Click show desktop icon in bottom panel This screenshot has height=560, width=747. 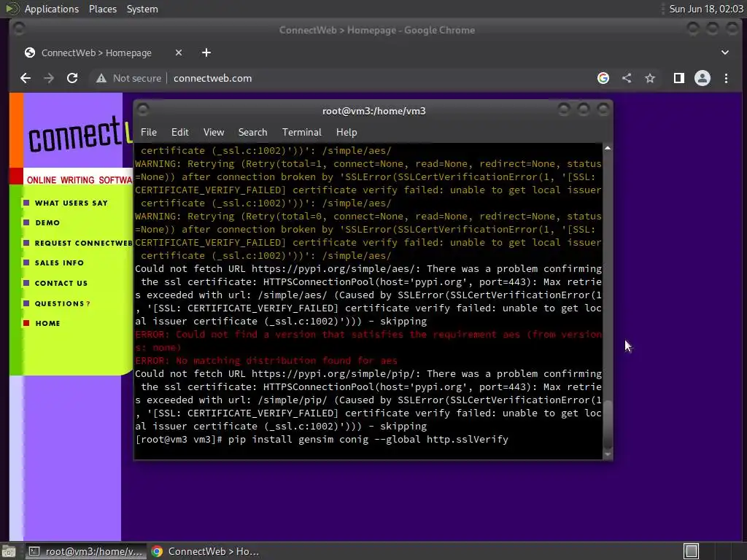(9, 551)
